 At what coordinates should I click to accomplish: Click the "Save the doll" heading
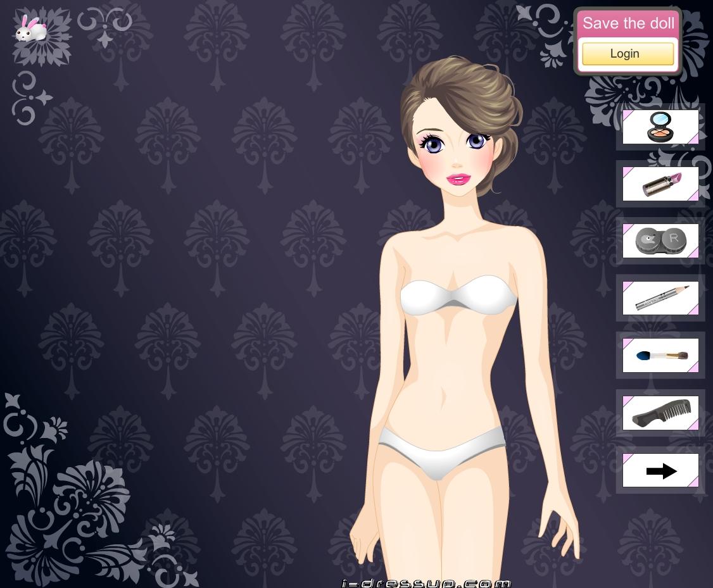click(628, 23)
